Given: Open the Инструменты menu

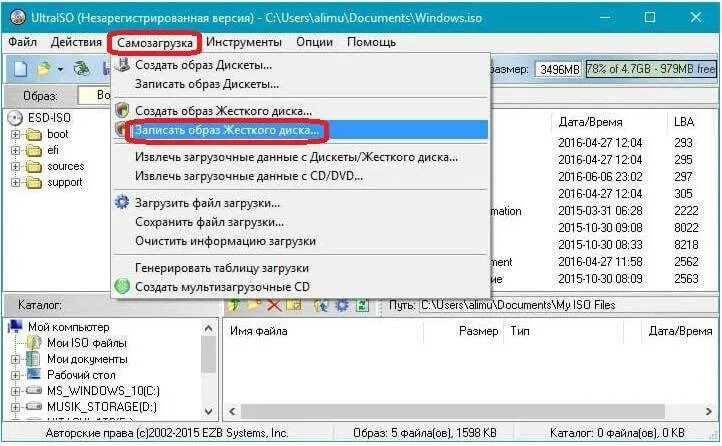Looking at the screenshot, I should coord(244,42).
